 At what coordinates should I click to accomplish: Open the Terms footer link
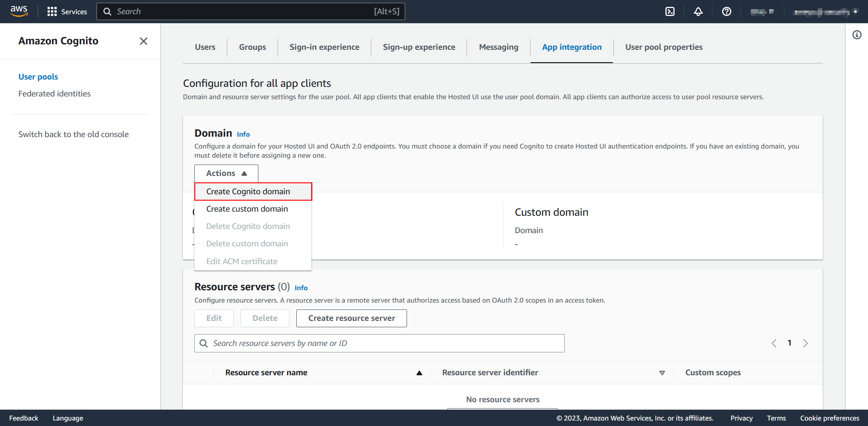776,418
